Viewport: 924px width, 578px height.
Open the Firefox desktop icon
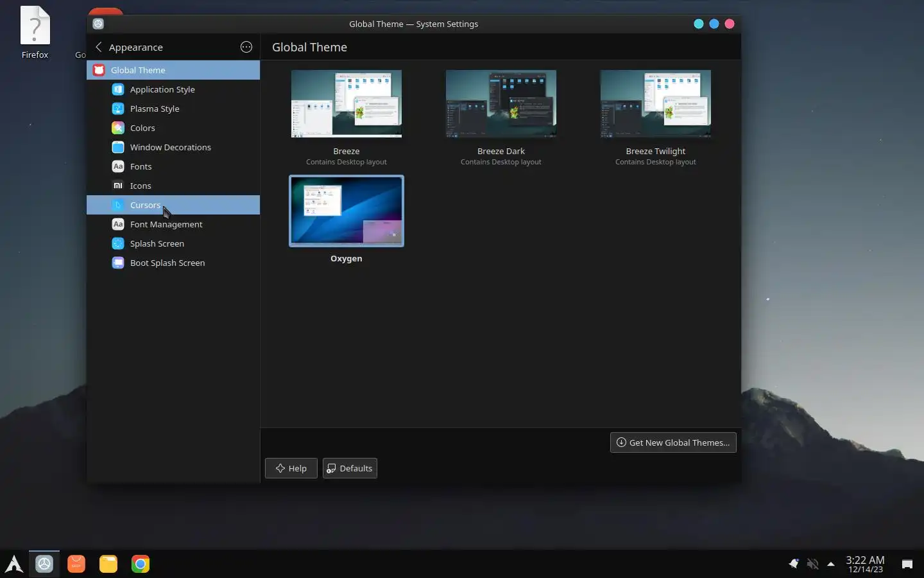click(35, 33)
